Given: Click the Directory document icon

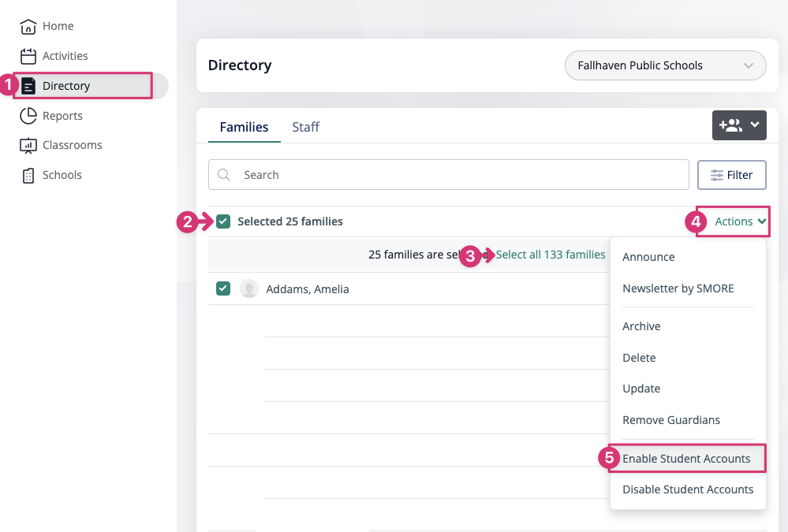Looking at the screenshot, I should pyautogui.click(x=28, y=86).
